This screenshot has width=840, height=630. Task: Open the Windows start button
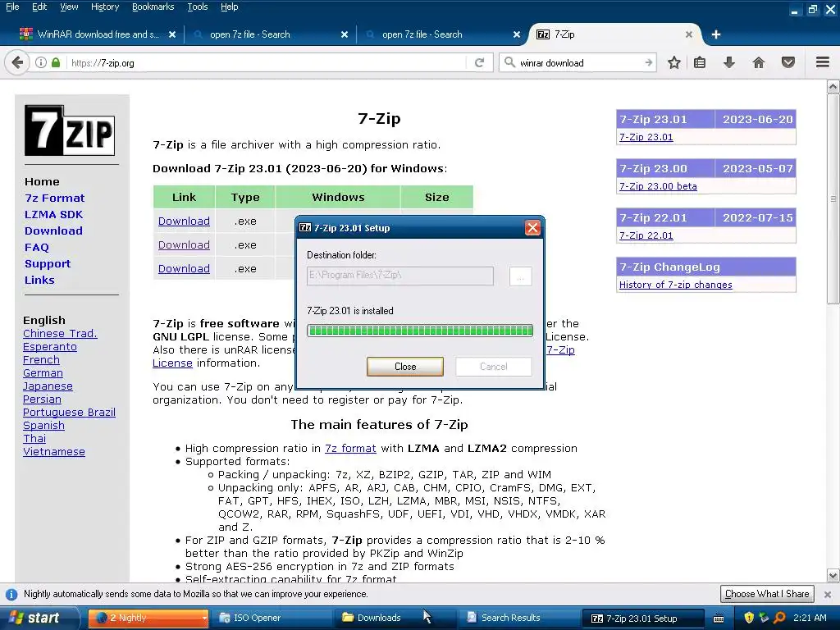click(39, 618)
